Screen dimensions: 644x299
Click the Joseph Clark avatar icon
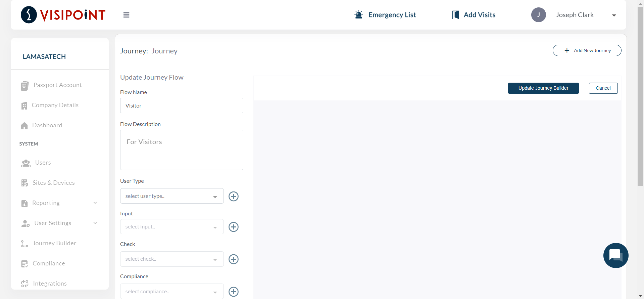538,15
